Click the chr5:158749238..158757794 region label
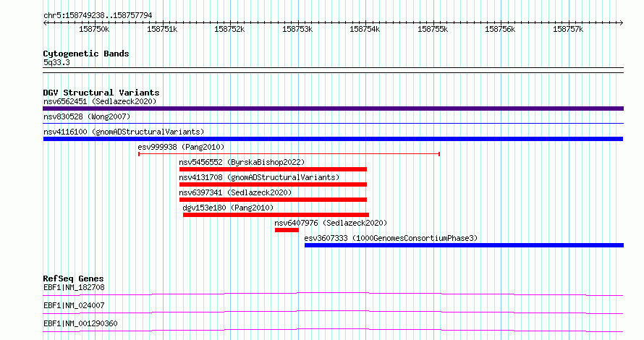Viewport: 644px width, 340px height. click(98, 15)
